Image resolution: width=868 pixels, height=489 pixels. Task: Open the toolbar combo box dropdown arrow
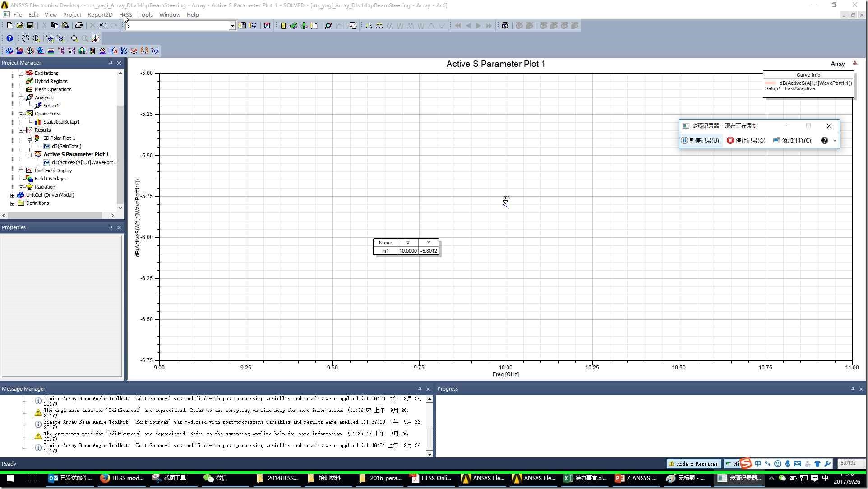[x=232, y=26]
